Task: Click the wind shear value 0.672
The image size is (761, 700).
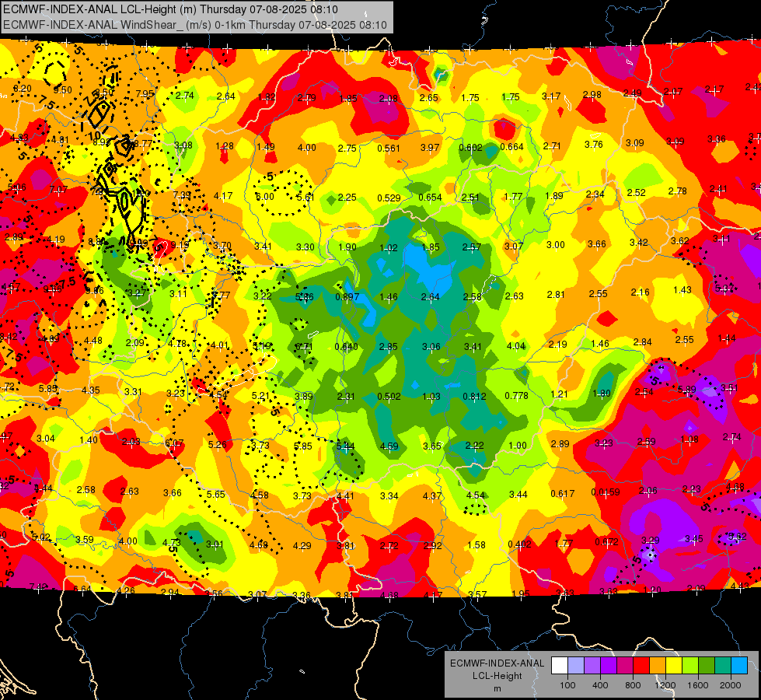Action: click(x=606, y=541)
